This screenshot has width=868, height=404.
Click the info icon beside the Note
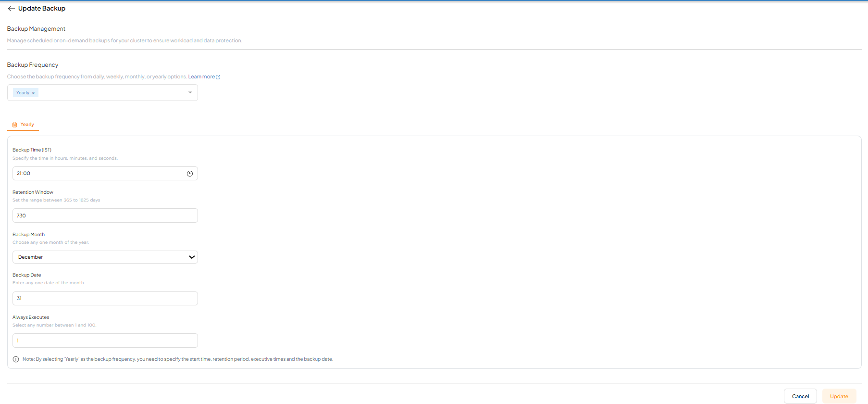(x=16, y=359)
